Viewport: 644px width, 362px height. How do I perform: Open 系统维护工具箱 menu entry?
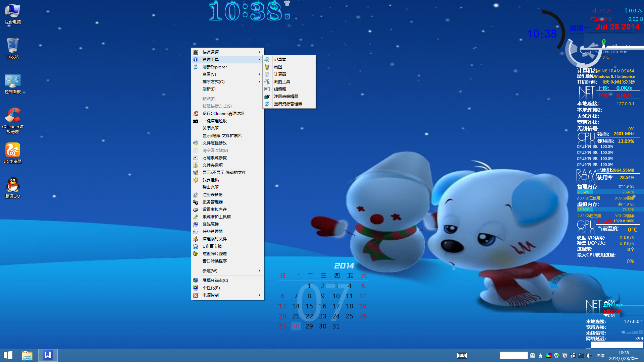pos(227,217)
